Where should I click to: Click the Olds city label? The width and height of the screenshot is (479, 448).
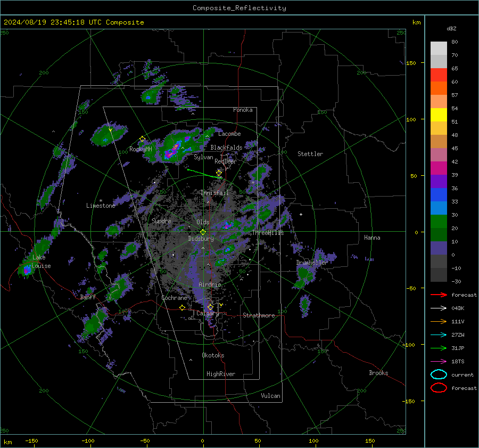[x=203, y=222]
